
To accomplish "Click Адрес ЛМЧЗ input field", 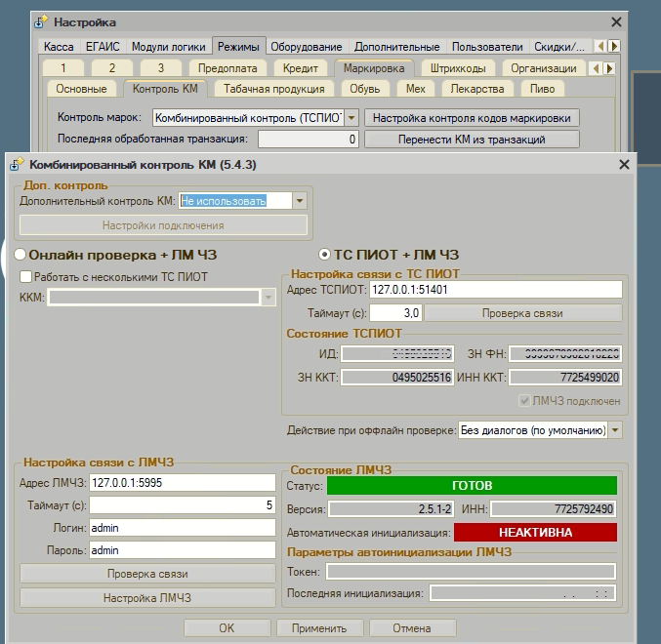I will 183,483.
